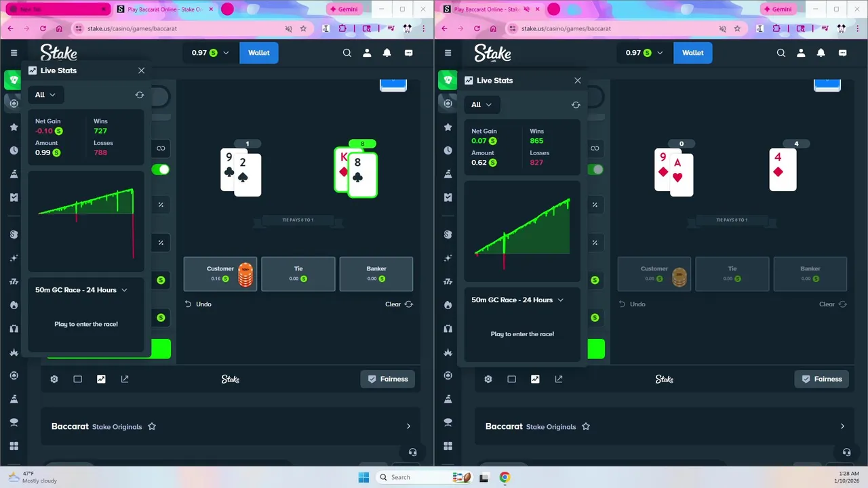The image size is (868, 488).
Task: Open notifications bell in left Stake window
Action: pyautogui.click(x=387, y=53)
